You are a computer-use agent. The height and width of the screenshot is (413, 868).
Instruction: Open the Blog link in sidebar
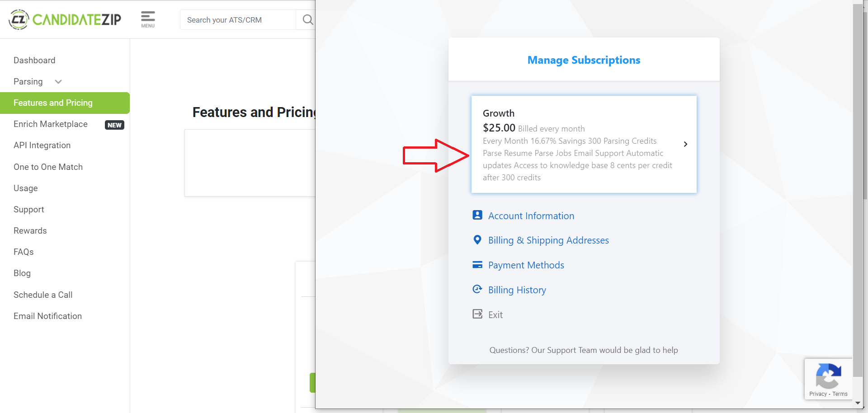22,273
